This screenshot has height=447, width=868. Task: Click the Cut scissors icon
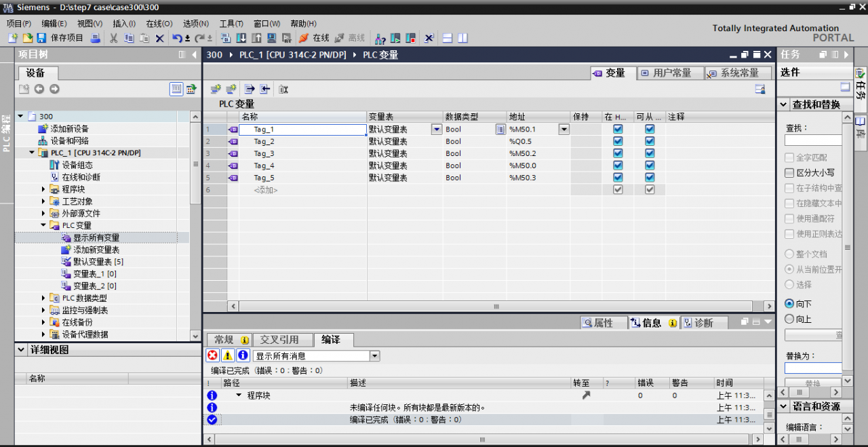pyautogui.click(x=114, y=38)
